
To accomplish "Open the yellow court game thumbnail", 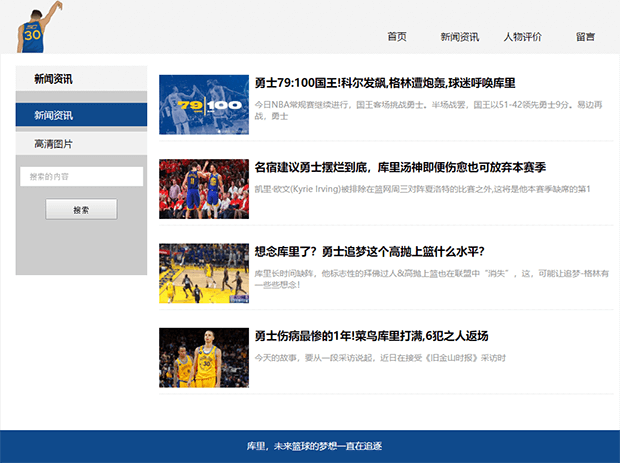I will (204, 273).
